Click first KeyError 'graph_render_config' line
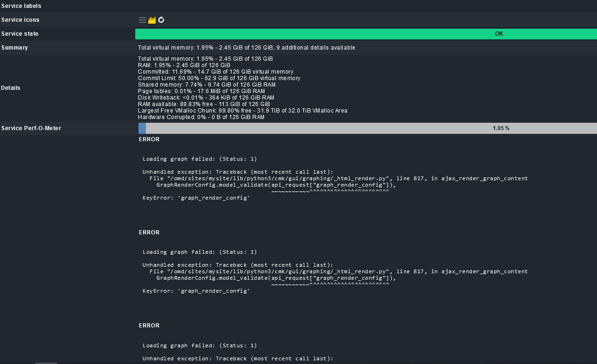597x364 pixels. [x=196, y=198]
